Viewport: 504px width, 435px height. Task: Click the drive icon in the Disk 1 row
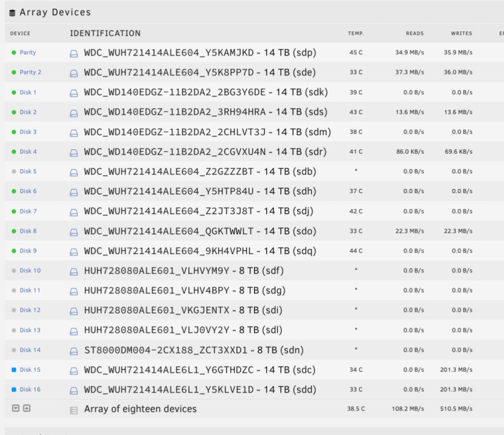(x=74, y=93)
